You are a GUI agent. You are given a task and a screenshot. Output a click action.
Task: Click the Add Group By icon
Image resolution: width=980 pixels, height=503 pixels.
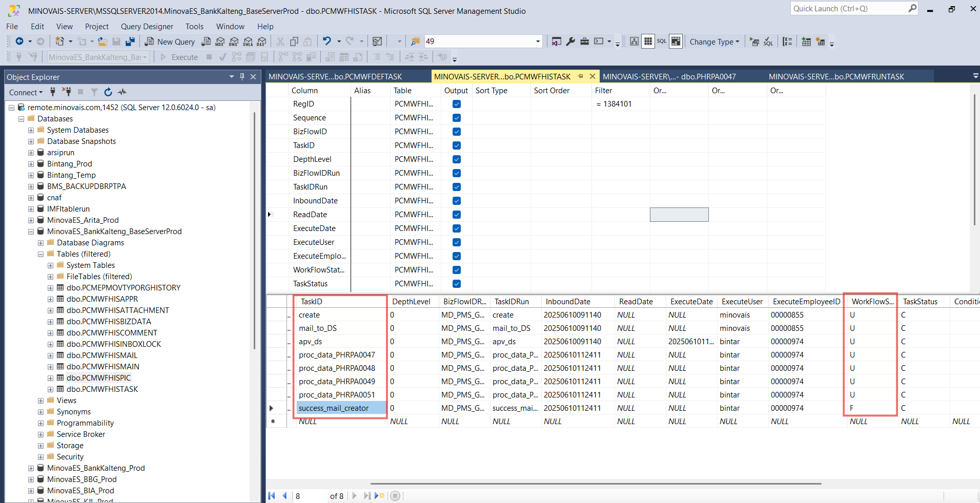[x=788, y=41]
